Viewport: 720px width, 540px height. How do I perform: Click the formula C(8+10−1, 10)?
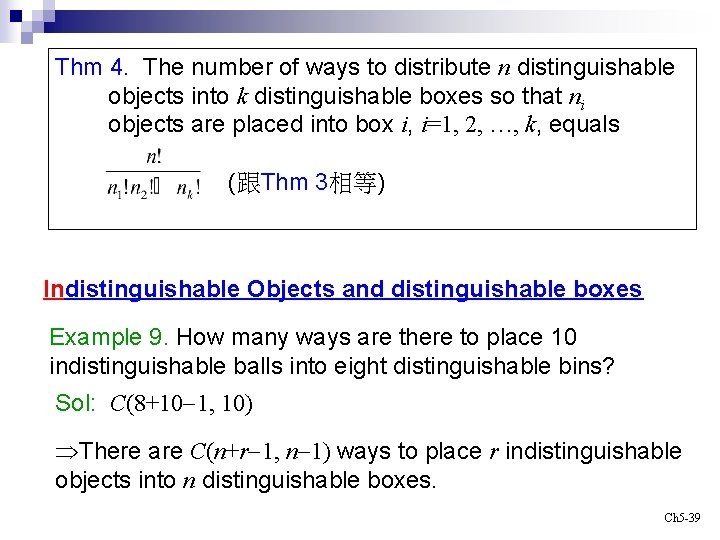coord(181,404)
